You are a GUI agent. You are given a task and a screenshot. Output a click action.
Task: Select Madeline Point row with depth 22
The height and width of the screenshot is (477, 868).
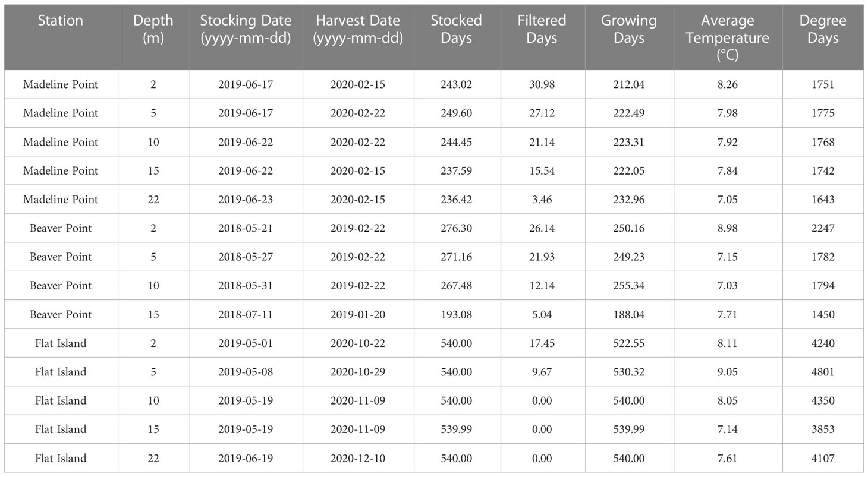[434, 199]
